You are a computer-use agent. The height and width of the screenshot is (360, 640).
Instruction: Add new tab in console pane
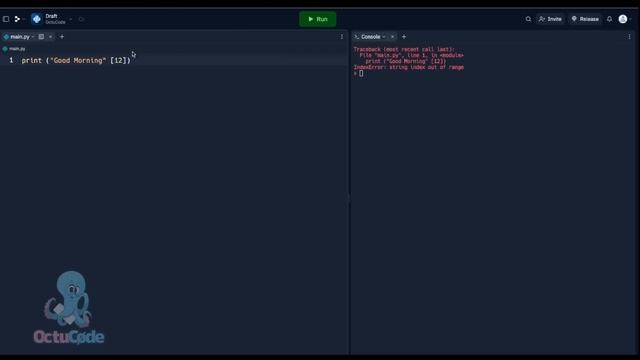coord(404,37)
